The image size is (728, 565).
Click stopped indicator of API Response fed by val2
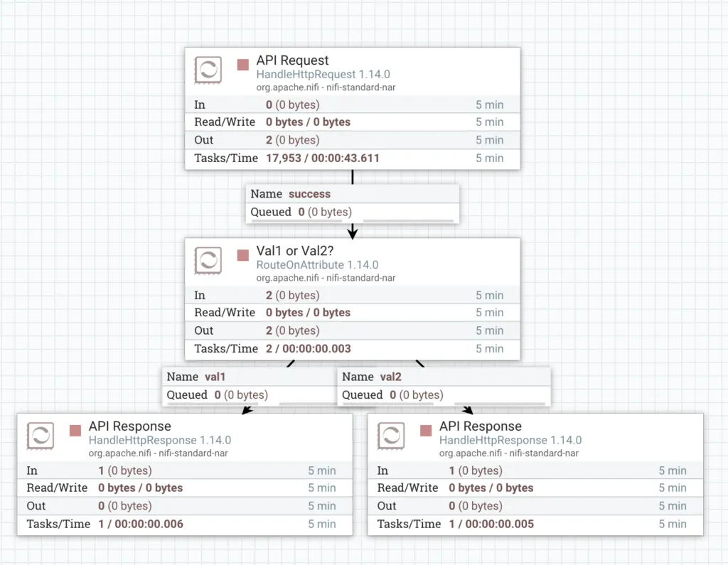pos(426,431)
